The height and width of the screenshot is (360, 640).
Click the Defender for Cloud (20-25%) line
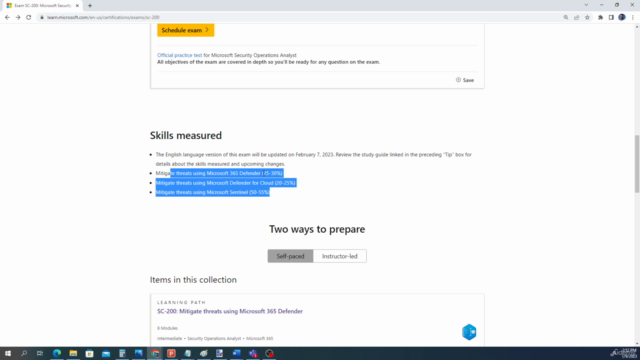(225, 183)
